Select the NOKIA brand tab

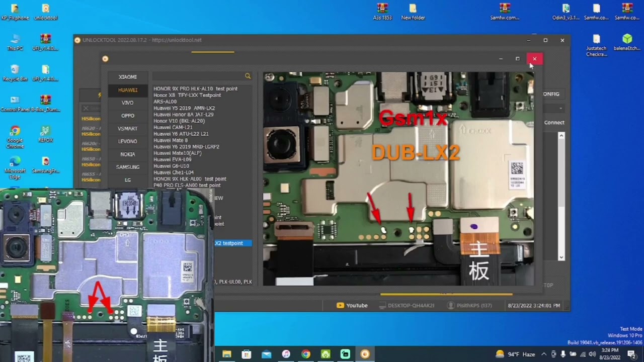click(128, 154)
